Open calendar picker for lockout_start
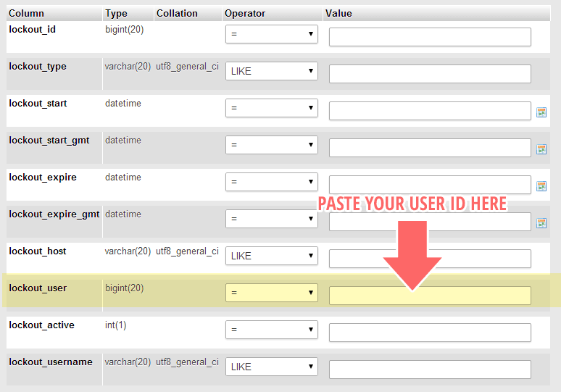 (x=541, y=112)
